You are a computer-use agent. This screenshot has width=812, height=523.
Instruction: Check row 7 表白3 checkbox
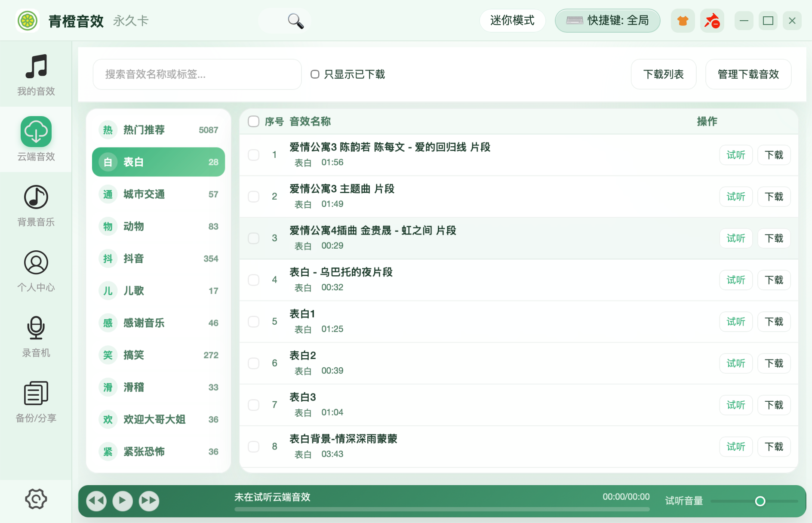[254, 405]
